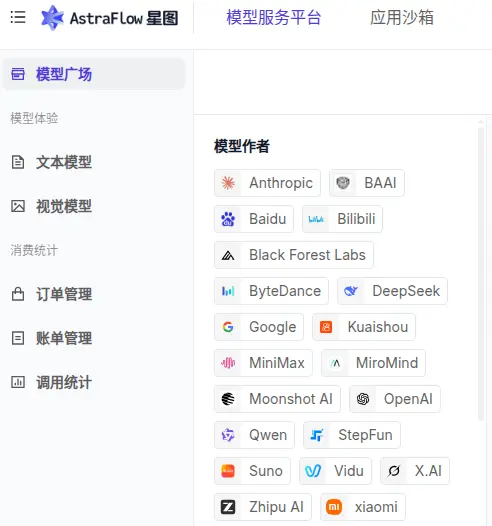Viewport: 492px width, 526px height.
Task: Click the Qwen logo icon
Action: pyautogui.click(x=228, y=435)
